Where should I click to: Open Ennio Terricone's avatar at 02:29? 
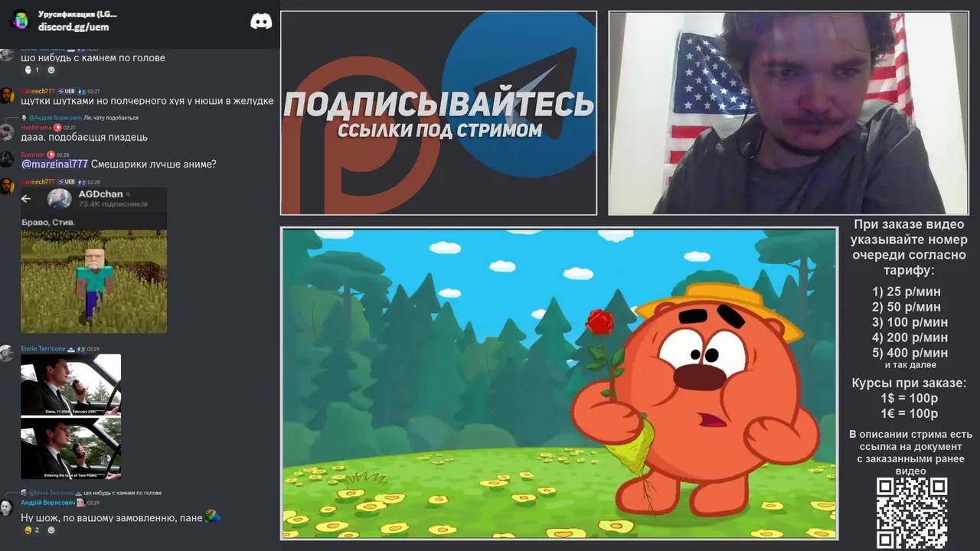point(7,353)
